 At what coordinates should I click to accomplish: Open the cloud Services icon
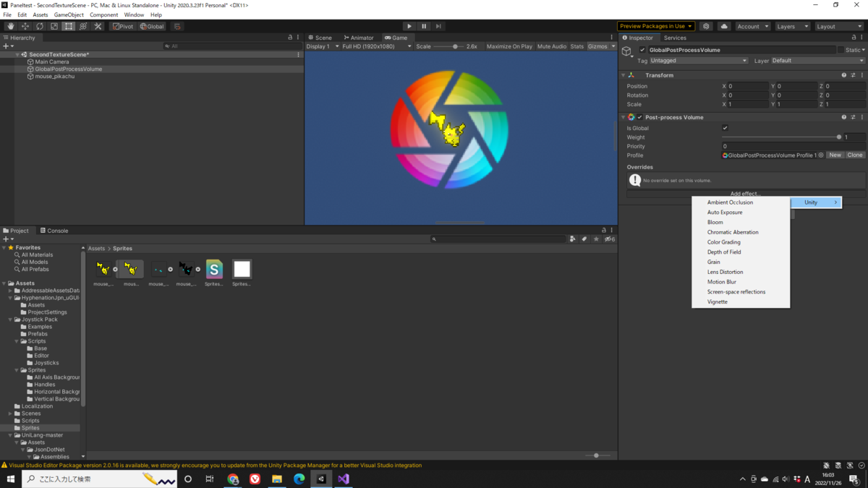coord(724,26)
